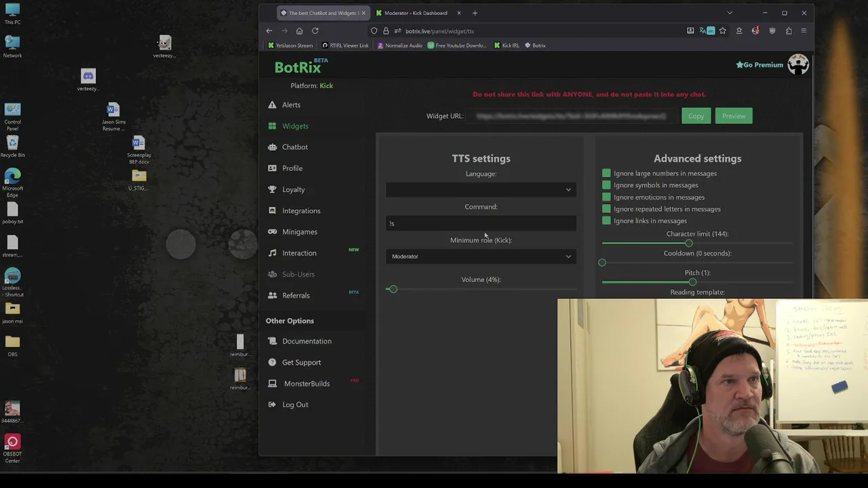868x488 pixels.
Task: Select Microsoft Edge desktop icon
Action: (x=12, y=182)
